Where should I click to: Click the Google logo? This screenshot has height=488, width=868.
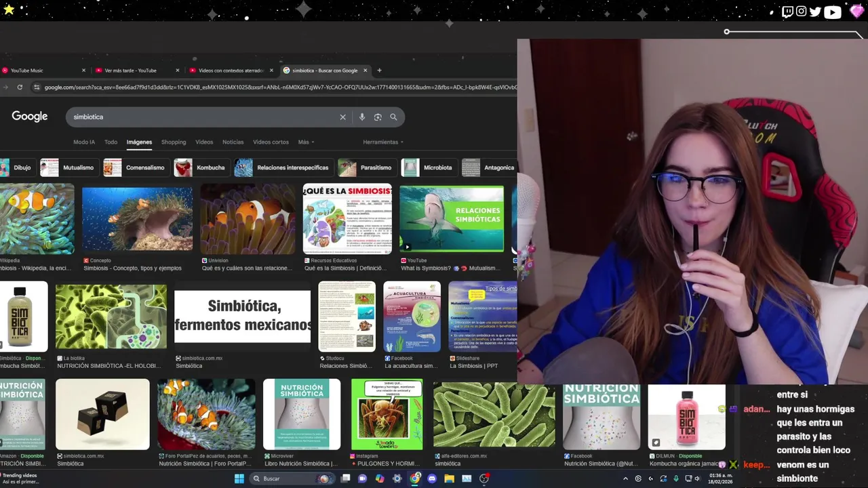tap(30, 117)
